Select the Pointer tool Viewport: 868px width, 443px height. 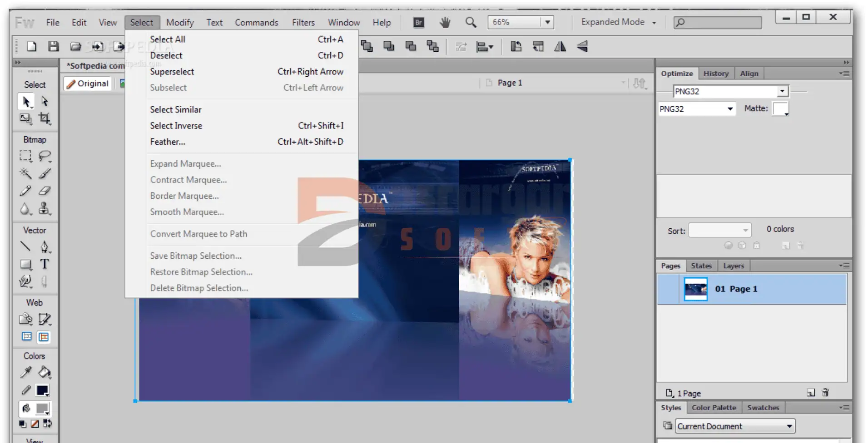click(x=26, y=102)
